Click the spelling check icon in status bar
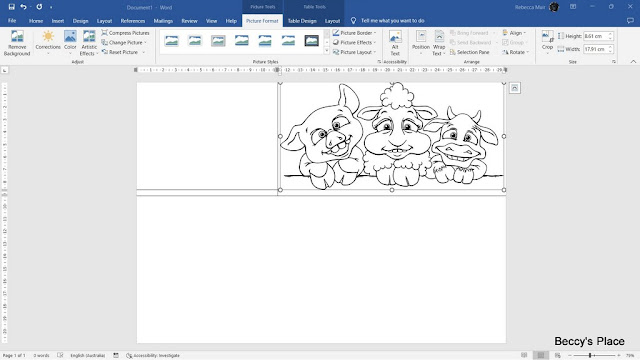 (60, 356)
